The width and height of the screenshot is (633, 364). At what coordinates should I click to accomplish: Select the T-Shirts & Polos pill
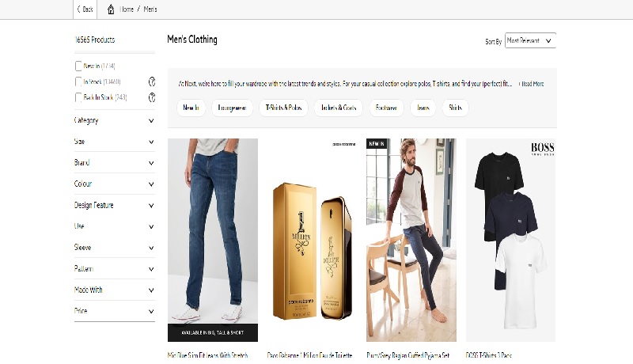pos(284,108)
